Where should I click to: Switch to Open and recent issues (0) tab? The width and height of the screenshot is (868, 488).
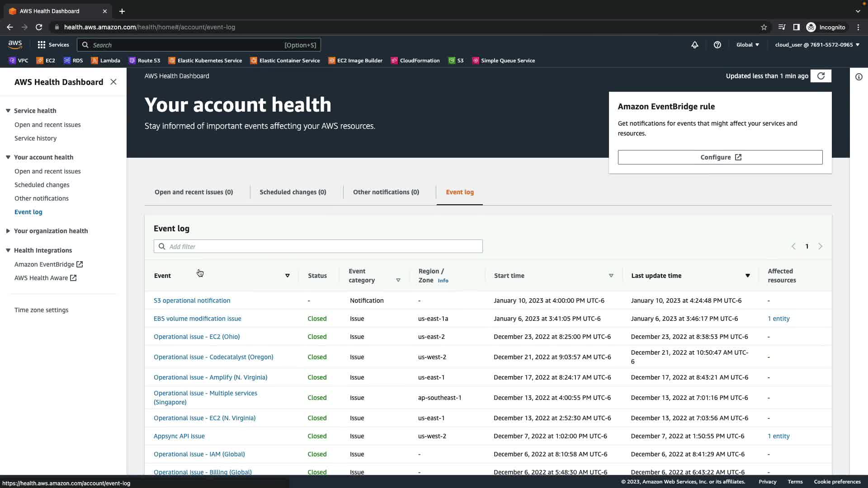(193, 192)
